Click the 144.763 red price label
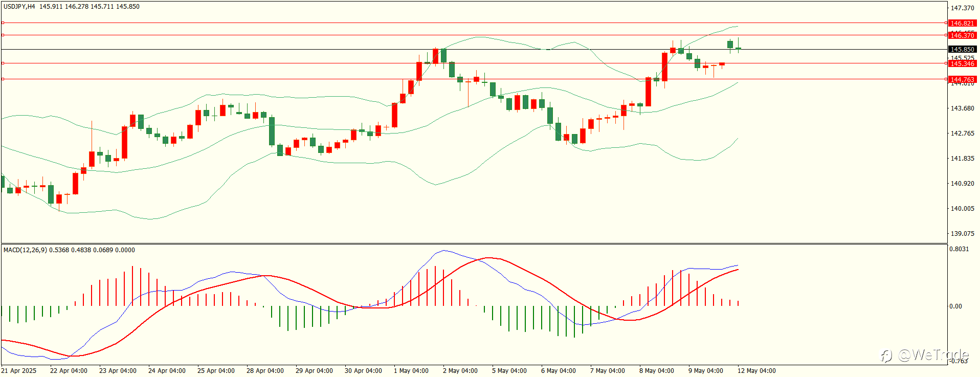 point(962,79)
